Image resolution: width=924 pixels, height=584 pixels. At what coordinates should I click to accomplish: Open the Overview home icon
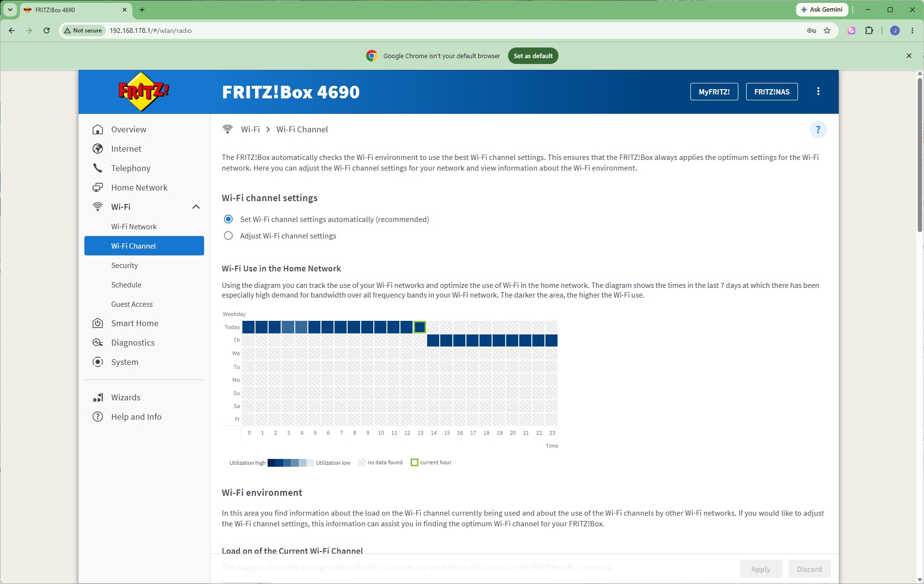pos(98,129)
